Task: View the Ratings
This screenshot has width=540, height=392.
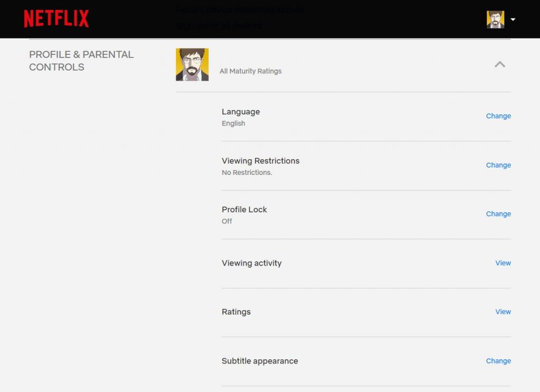Action: (x=503, y=312)
